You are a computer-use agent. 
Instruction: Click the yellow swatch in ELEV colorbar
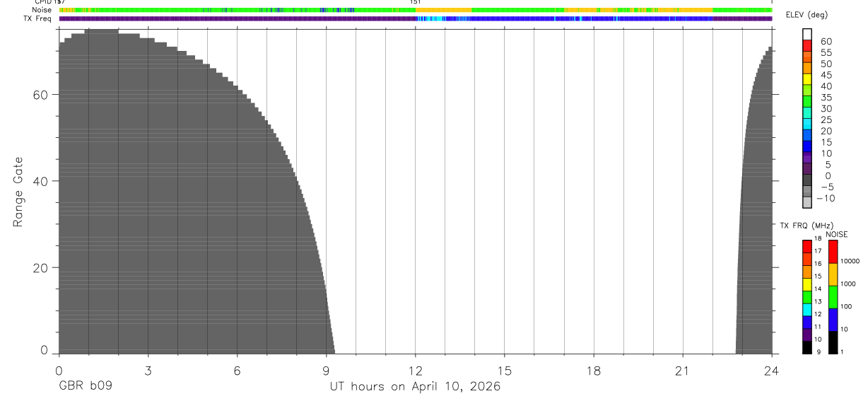(x=807, y=79)
